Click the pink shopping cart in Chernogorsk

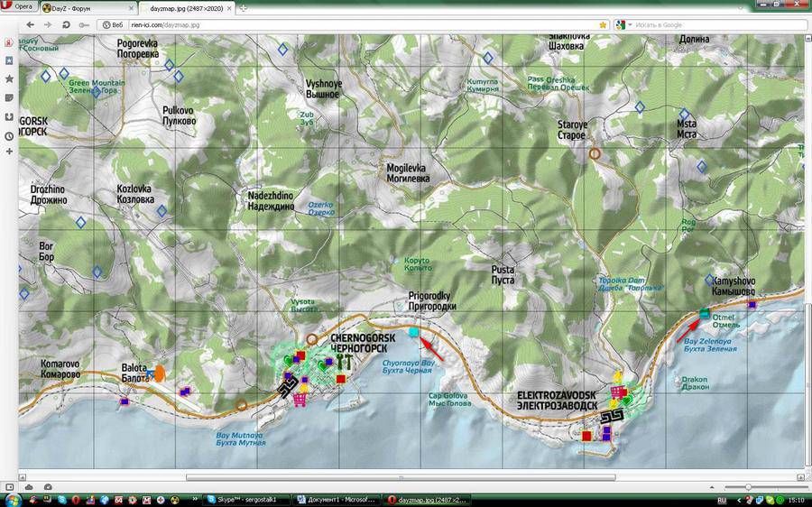point(300,400)
